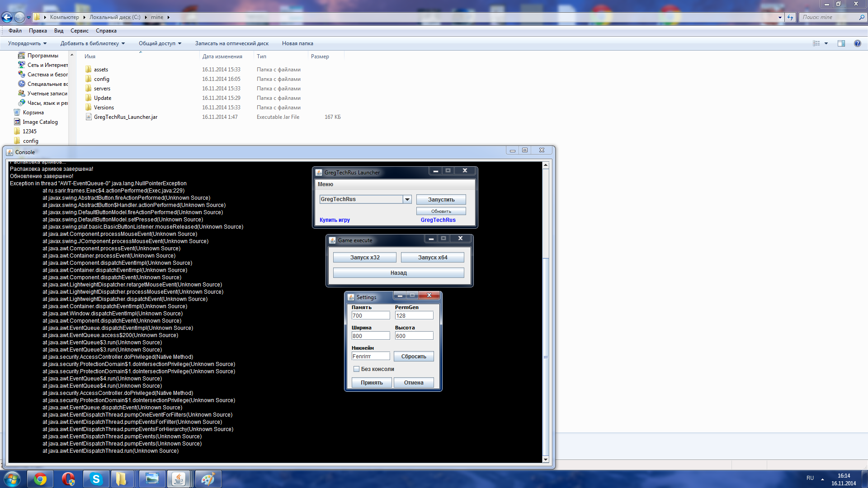Expand the Упорядочить dropdown

point(28,43)
